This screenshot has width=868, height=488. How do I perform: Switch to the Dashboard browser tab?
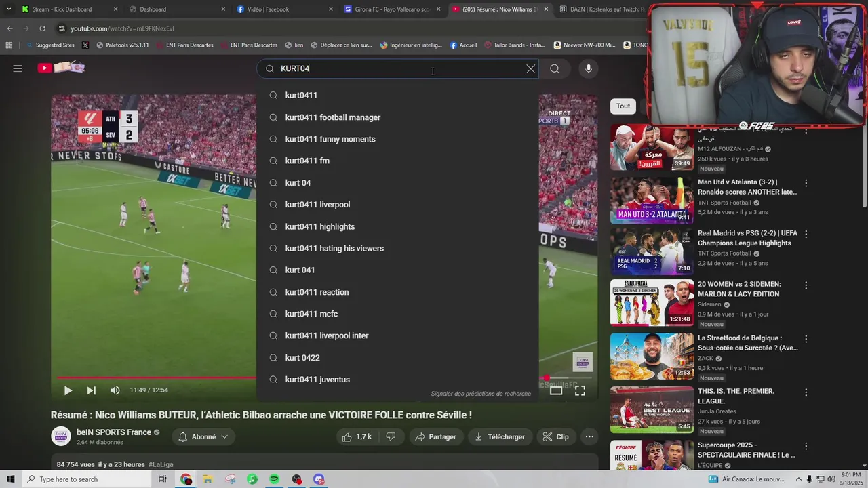(176, 9)
